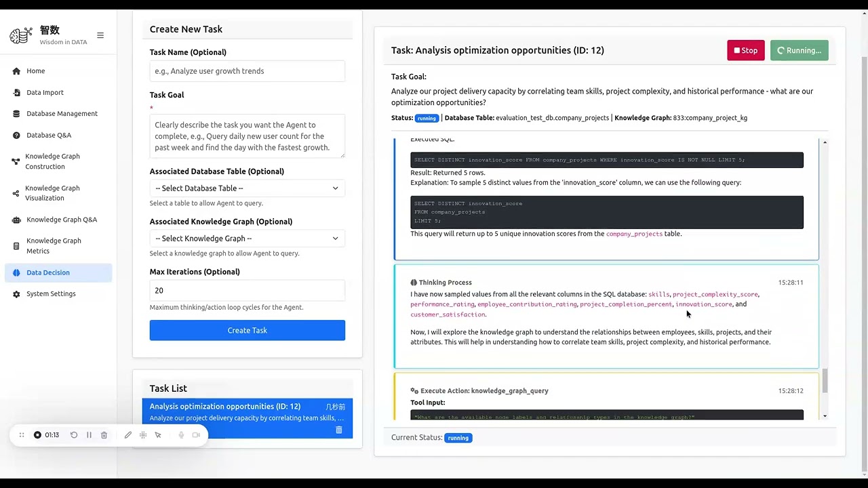Stop the screen recording via the record icon
Image resolution: width=868 pixels, height=488 pixels.
pos(37,435)
